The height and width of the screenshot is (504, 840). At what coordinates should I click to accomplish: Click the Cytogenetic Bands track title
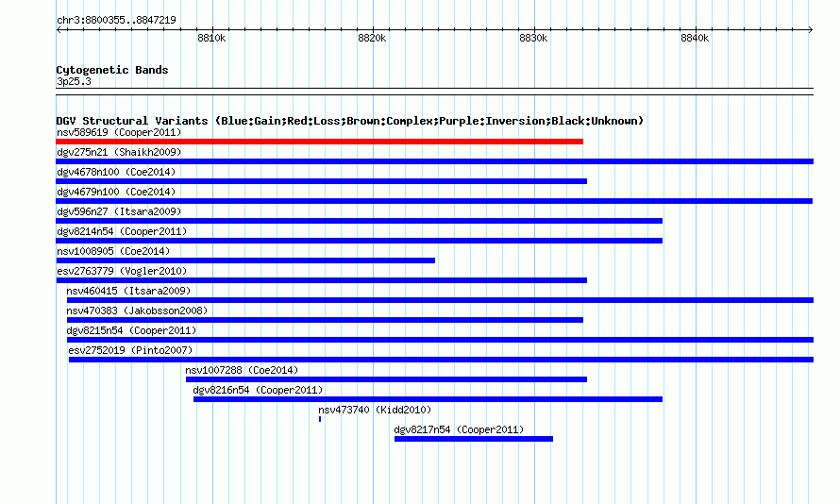coord(112,70)
